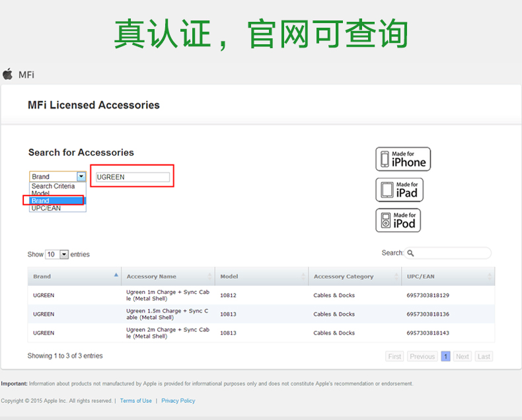Click the Previous page button

[422, 357]
